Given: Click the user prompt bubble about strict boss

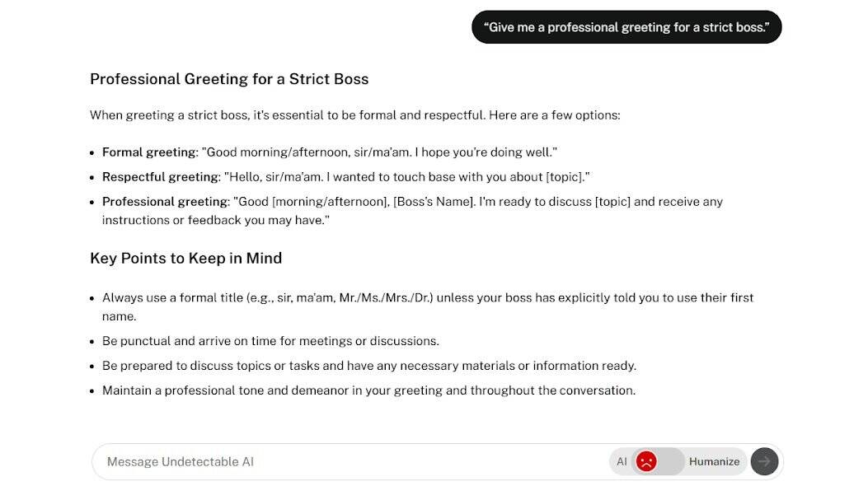Looking at the screenshot, I should (x=626, y=27).
